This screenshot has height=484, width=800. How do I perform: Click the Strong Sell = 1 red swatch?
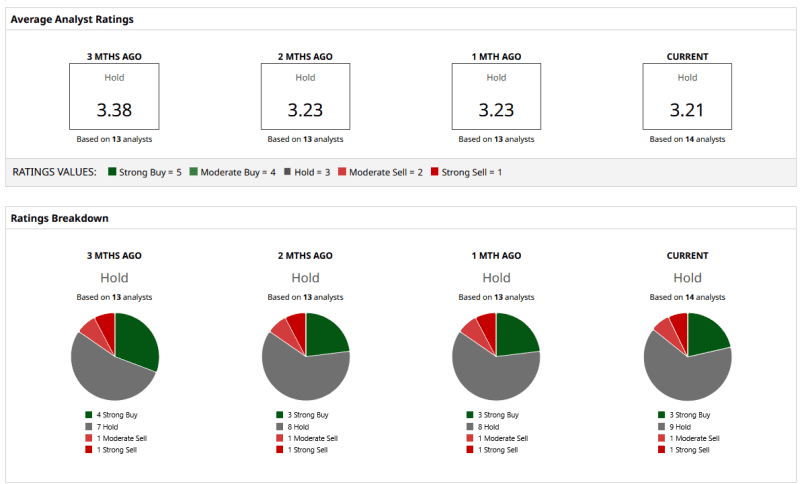tap(434, 172)
